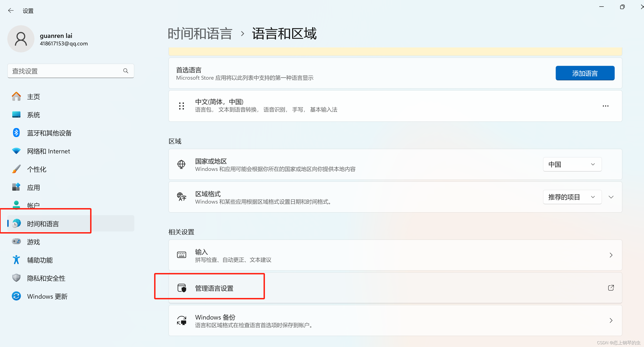Click the 添加语言 button

tap(585, 73)
